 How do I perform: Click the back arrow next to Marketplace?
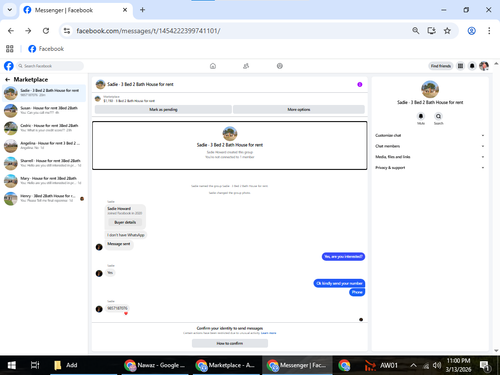pyautogui.click(x=7, y=80)
